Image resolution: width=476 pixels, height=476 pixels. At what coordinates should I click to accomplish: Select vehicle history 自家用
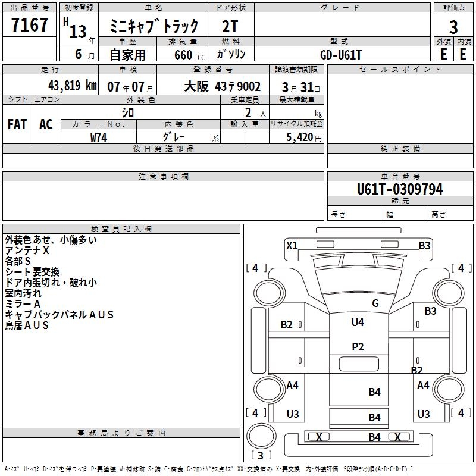point(127,55)
